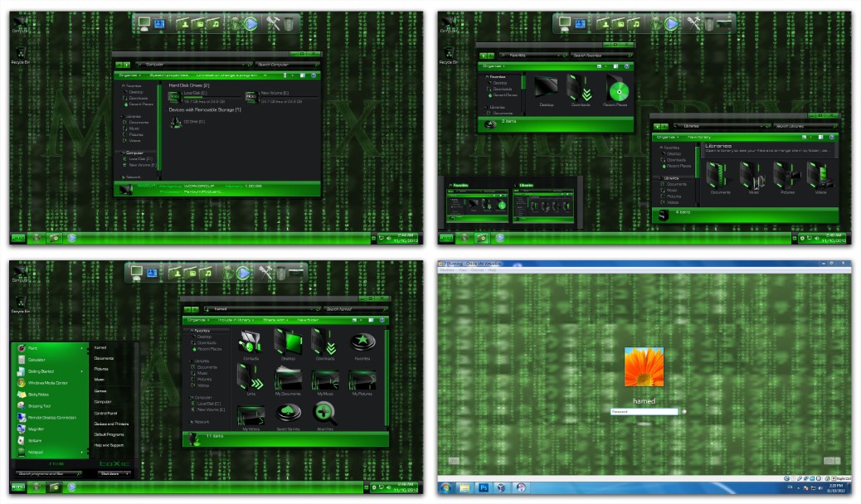The height and width of the screenshot is (504, 861).
Task: Click the password submit arrow button
Action: pos(684,411)
